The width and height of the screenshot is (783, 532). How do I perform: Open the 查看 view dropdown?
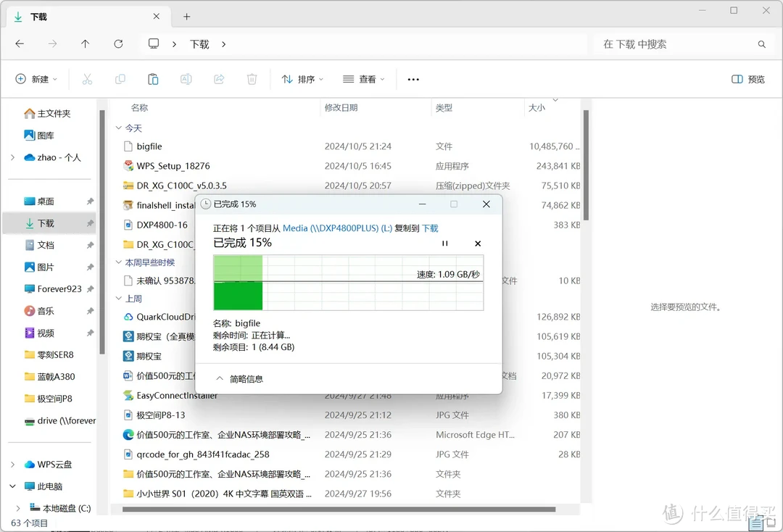[x=363, y=79]
